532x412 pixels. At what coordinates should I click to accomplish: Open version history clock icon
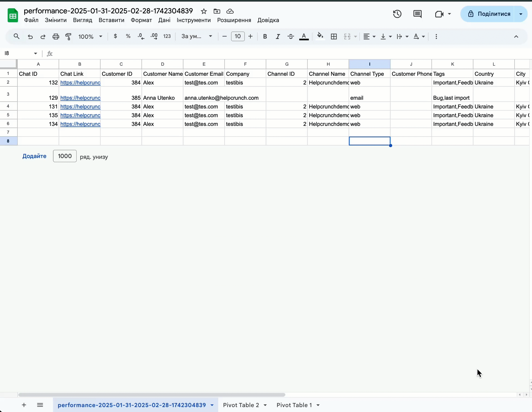[397, 14]
